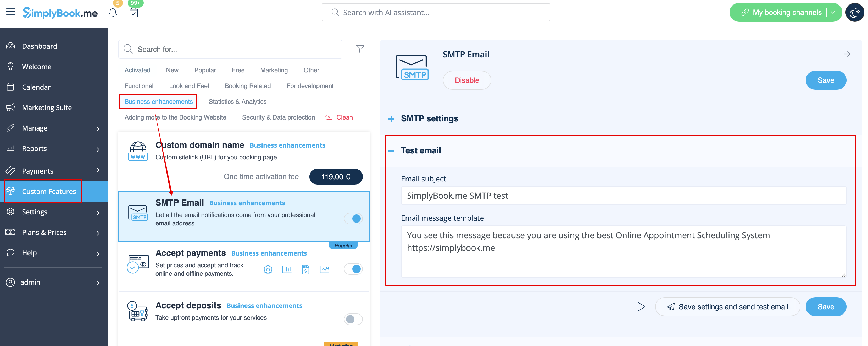This screenshot has height=346, width=868.
Task: Click the Help chat bubble icon
Action: pyautogui.click(x=10, y=252)
